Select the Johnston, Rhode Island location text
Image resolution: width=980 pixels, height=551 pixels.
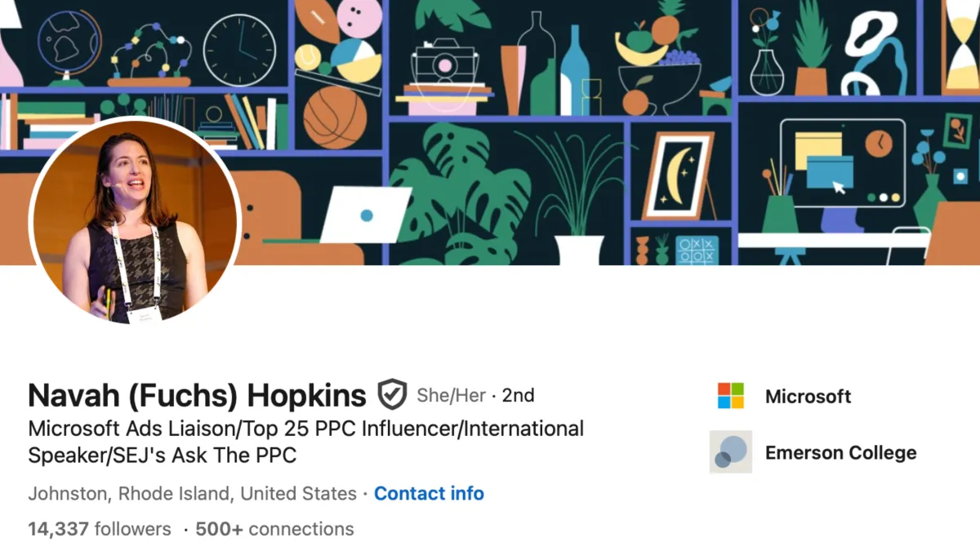(x=192, y=493)
